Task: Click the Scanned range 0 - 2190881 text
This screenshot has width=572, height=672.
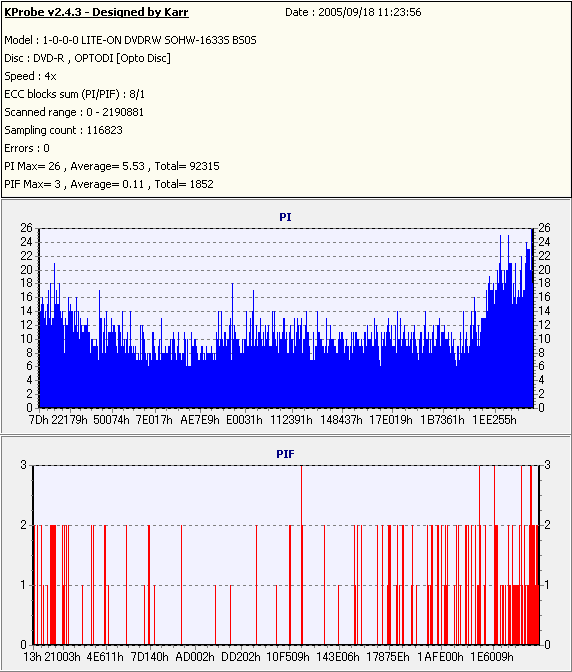Action: click(74, 112)
